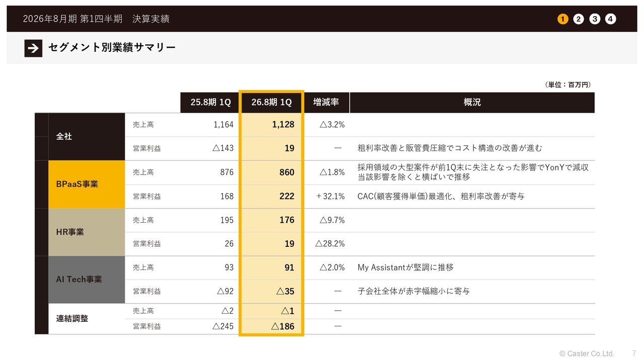Select the +32.1% change rate cell
The image size is (644, 362).
[x=331, y=196]
